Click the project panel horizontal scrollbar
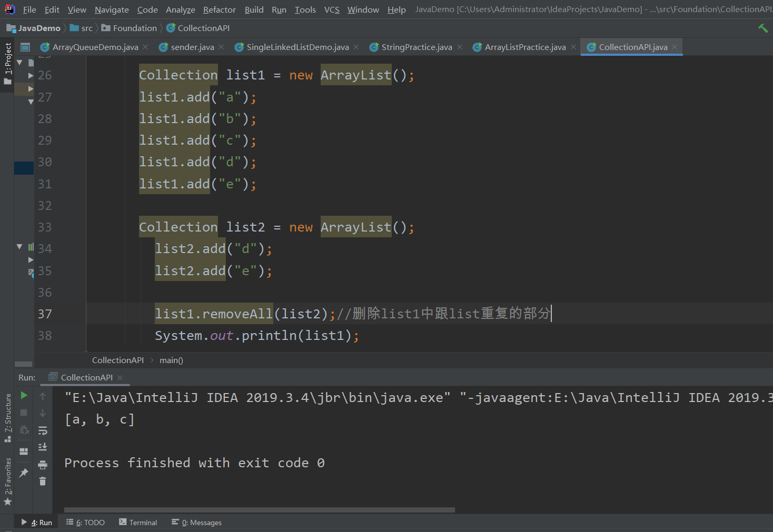 pos(23,364)
